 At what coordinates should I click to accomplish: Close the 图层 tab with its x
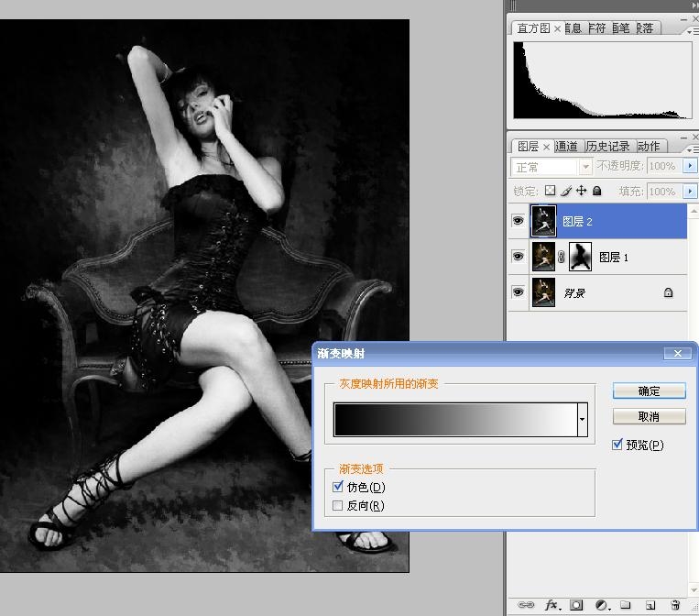547,147
